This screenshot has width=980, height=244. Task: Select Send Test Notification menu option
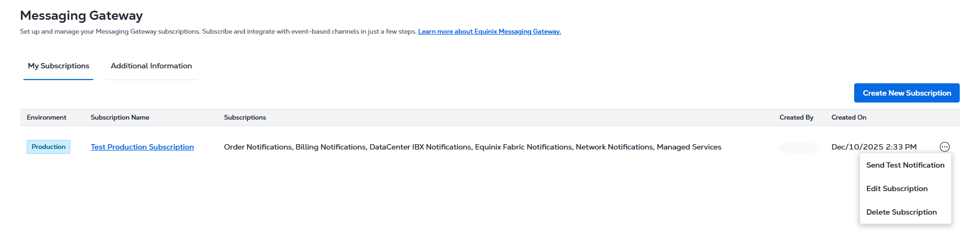905,165
